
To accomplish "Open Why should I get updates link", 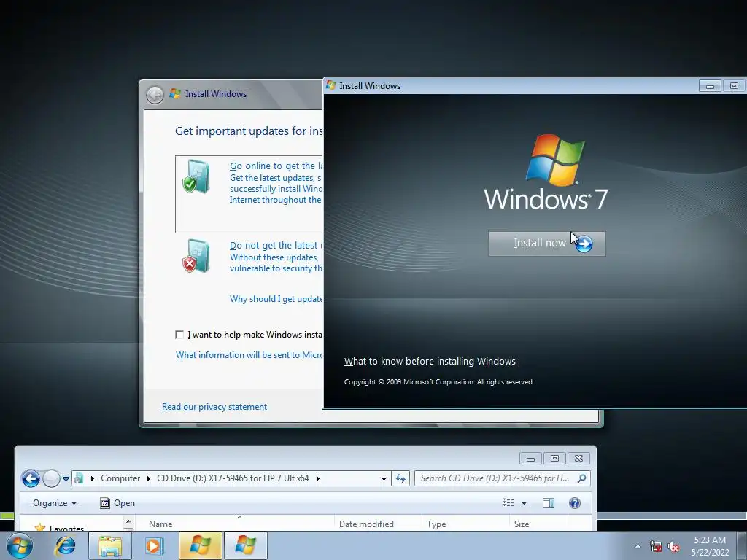I will [x=276, y=299].
